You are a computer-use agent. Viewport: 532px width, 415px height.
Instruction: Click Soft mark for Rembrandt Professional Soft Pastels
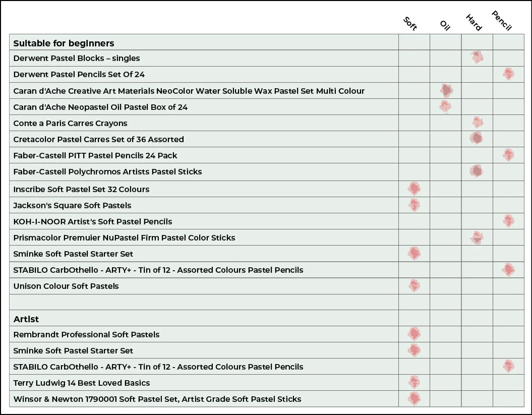(x=414, y=334)
